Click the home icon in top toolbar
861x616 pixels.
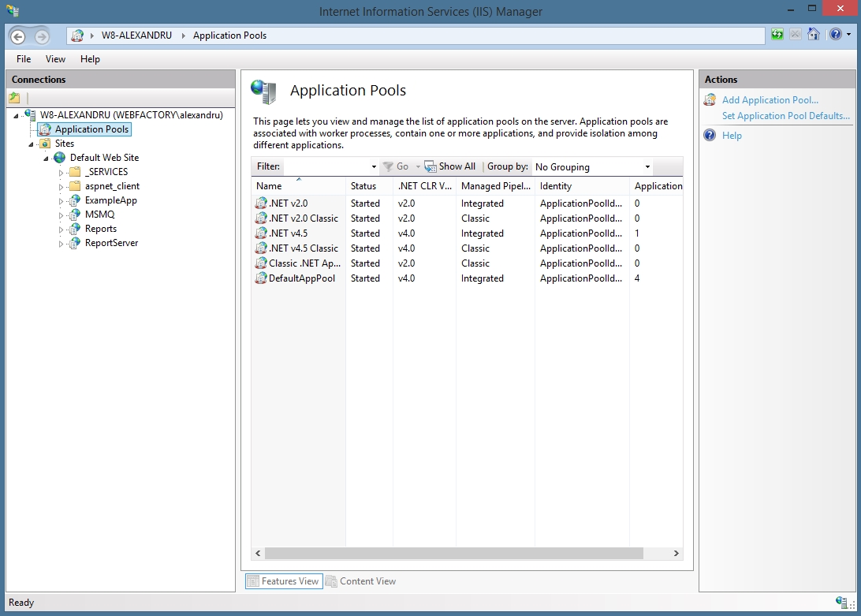point(814,35)
